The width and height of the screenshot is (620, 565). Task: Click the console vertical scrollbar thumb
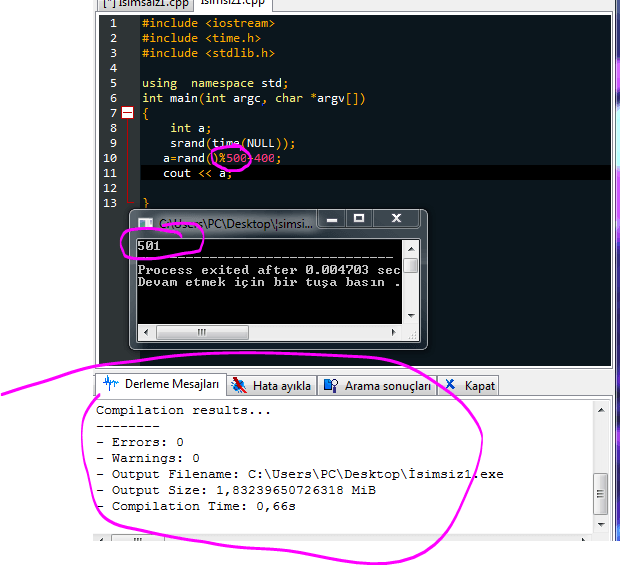411,265
